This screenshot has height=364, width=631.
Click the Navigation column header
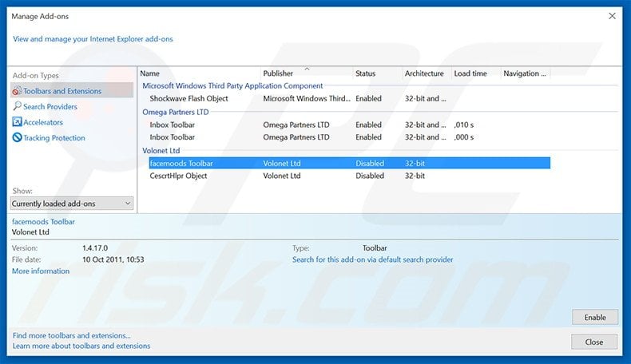click(525, 73)
